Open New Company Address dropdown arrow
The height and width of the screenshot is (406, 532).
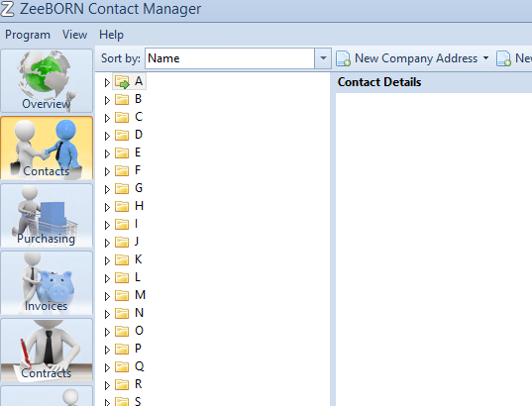point(485,58)
